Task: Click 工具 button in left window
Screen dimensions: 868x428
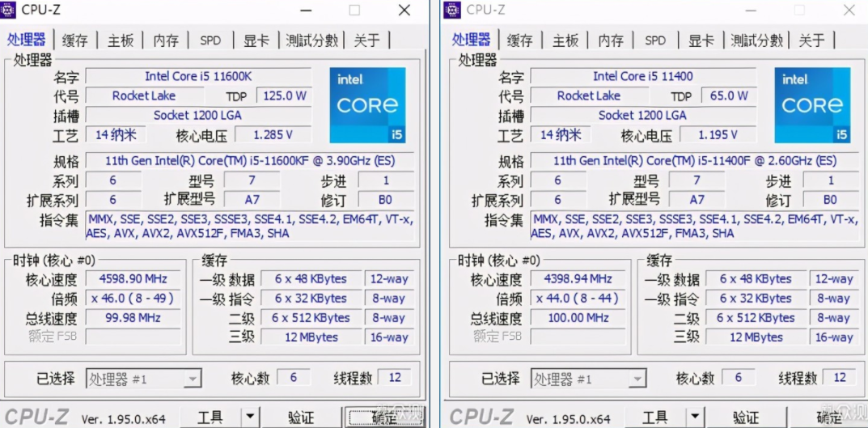Action: [x=211, y=417]
